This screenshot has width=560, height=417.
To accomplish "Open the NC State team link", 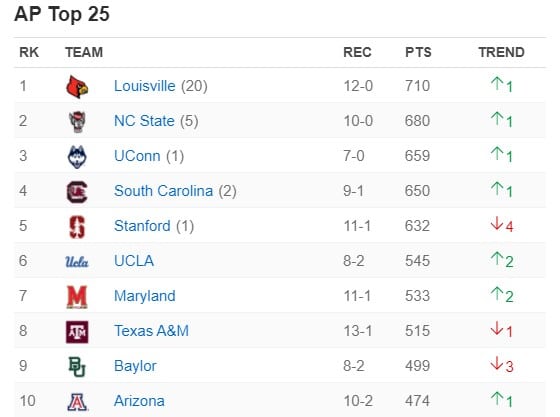I will pyautogui.click(x=144, y=121).
